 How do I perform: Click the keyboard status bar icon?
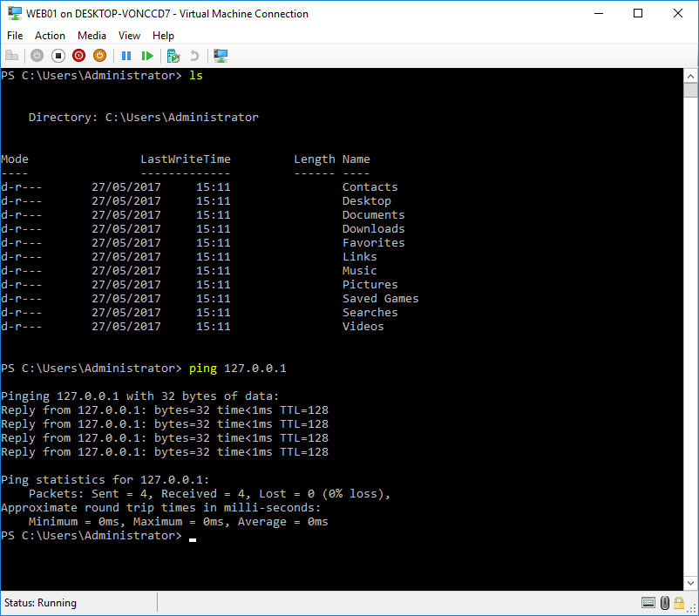[648, 602]
